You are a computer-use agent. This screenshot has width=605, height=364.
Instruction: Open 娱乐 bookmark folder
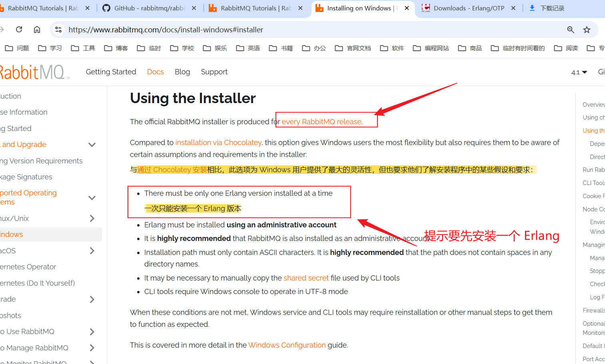pos(215,48)
